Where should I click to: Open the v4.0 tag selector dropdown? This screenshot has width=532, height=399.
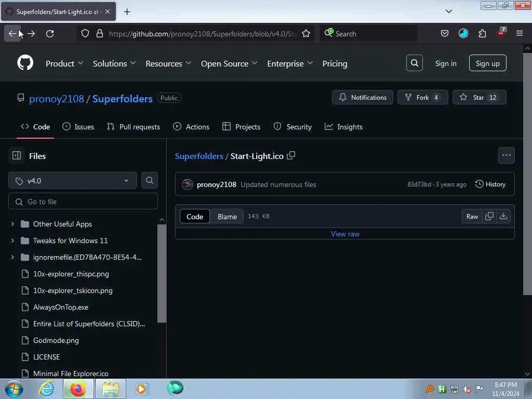(x=73, y=180)
